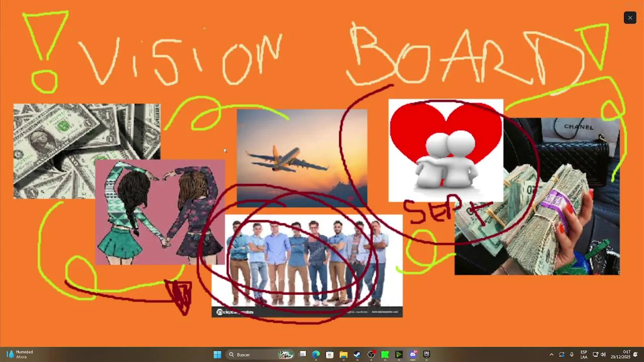
Task: Click the Buscar search box
Action: [260, 354]
